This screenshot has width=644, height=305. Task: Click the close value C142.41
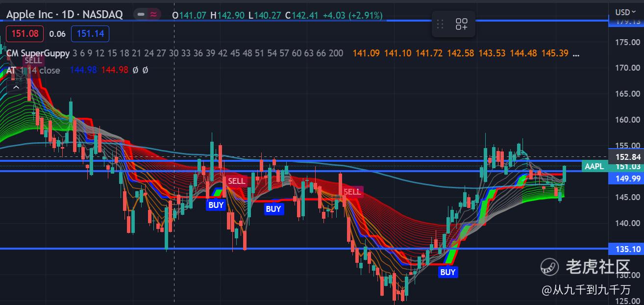click(x=302, y=15)
